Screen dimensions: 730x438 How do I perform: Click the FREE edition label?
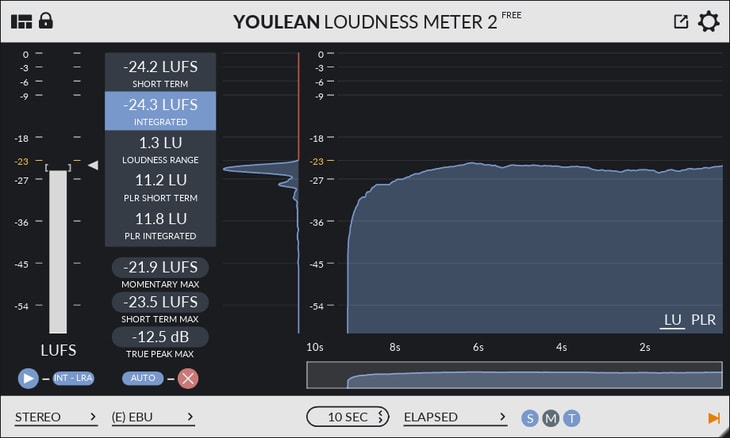tap(511, 15)
